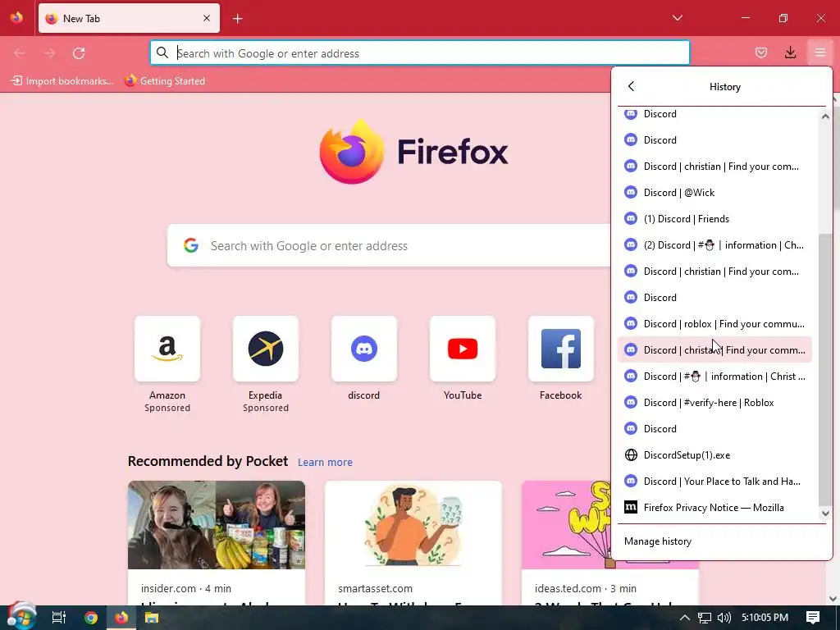Open Import bookmarks from bookmarks toolbar
The width and height of the screenshot is (840, 630).
click(62, 81)
